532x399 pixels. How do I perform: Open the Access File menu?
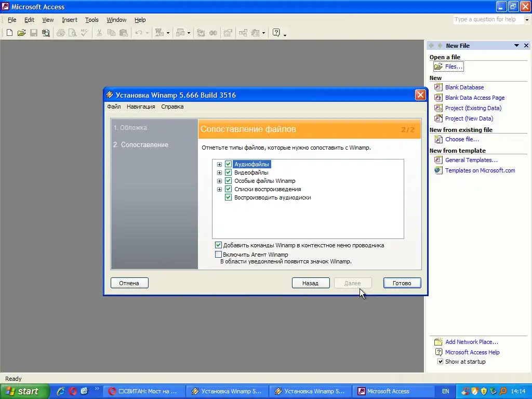coord(12,20)
